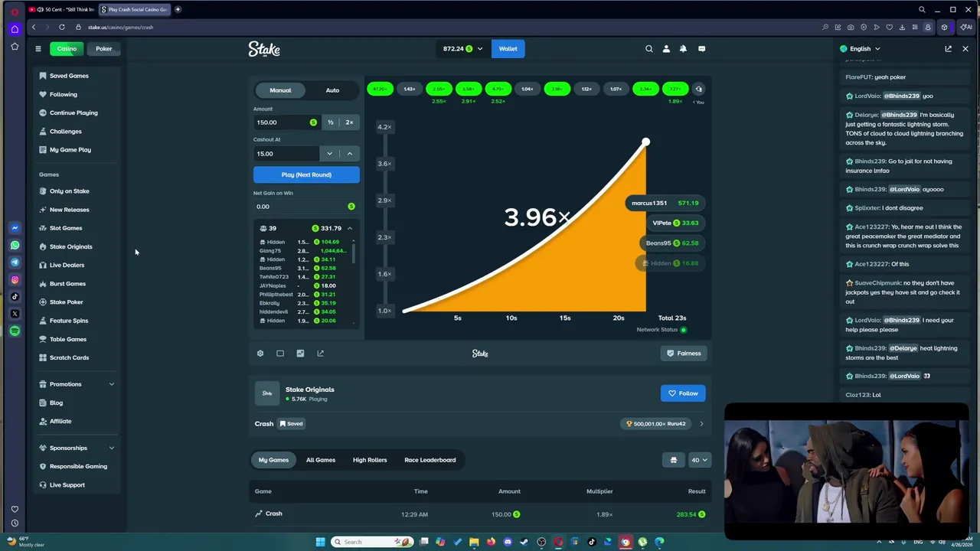Open Discord from Windows taskbar

pyautogui.click(x=508, y=542)
